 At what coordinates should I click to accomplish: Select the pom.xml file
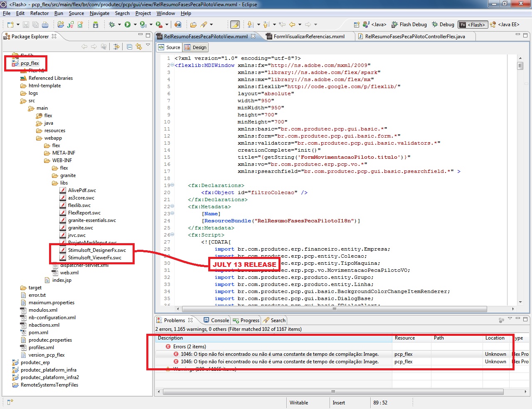(x=38, y=333)
